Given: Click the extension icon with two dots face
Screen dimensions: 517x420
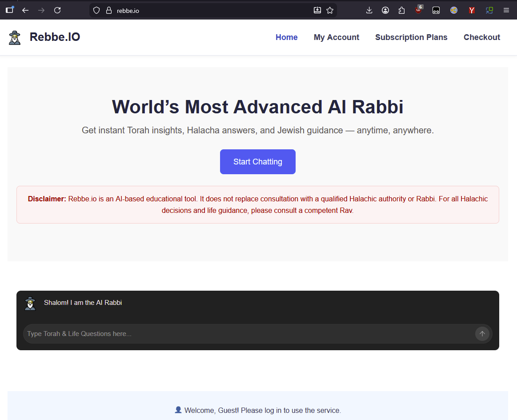Looking at the screenshot, I should (436, 11).
